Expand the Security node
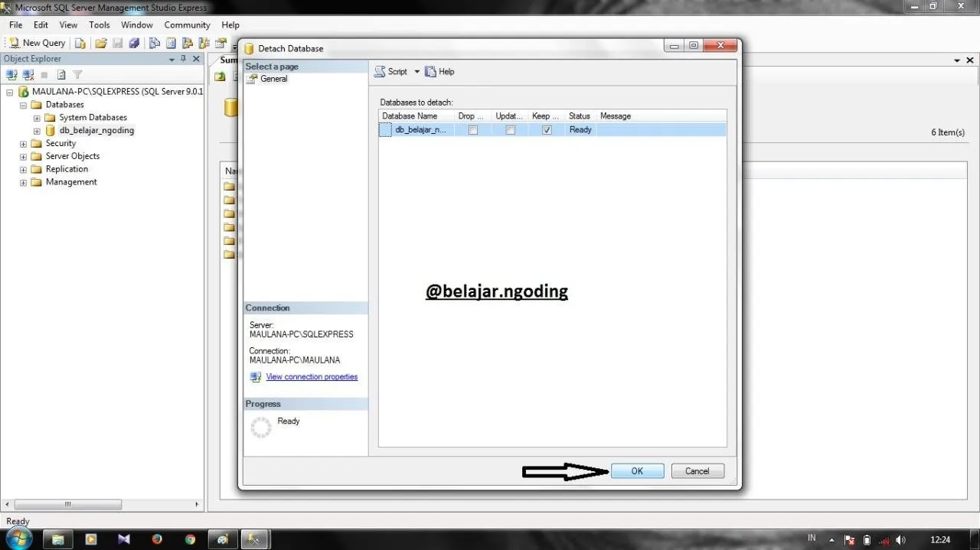The width and height of the screenshot is (980, 550). 23,144
